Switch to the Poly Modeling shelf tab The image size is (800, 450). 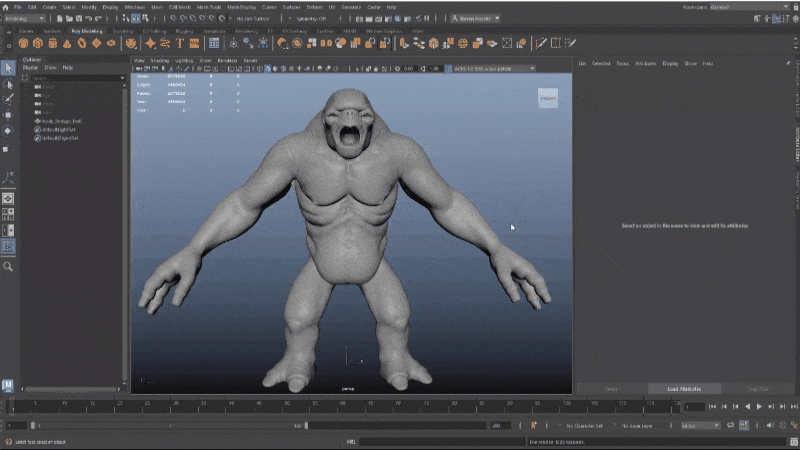click(x=87, y=31)
